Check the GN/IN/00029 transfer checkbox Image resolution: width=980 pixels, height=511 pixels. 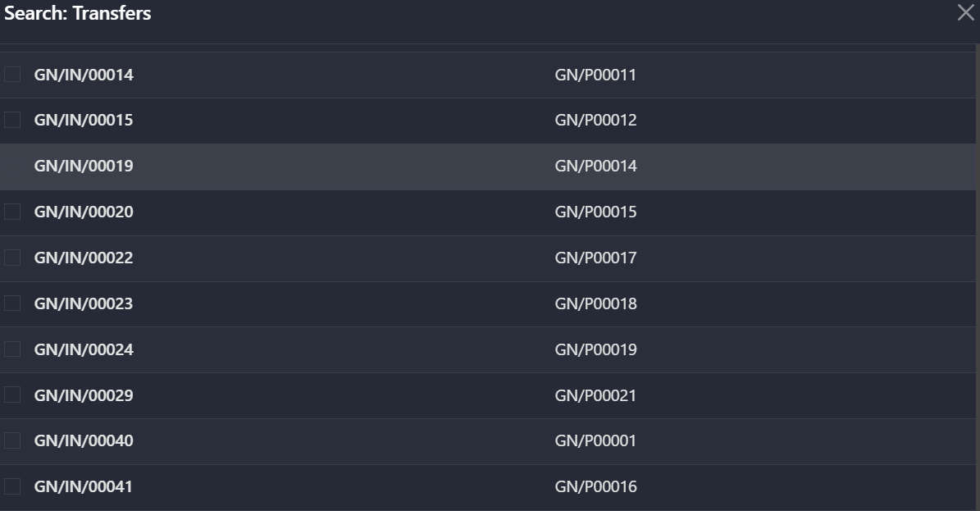pos(12,395)
